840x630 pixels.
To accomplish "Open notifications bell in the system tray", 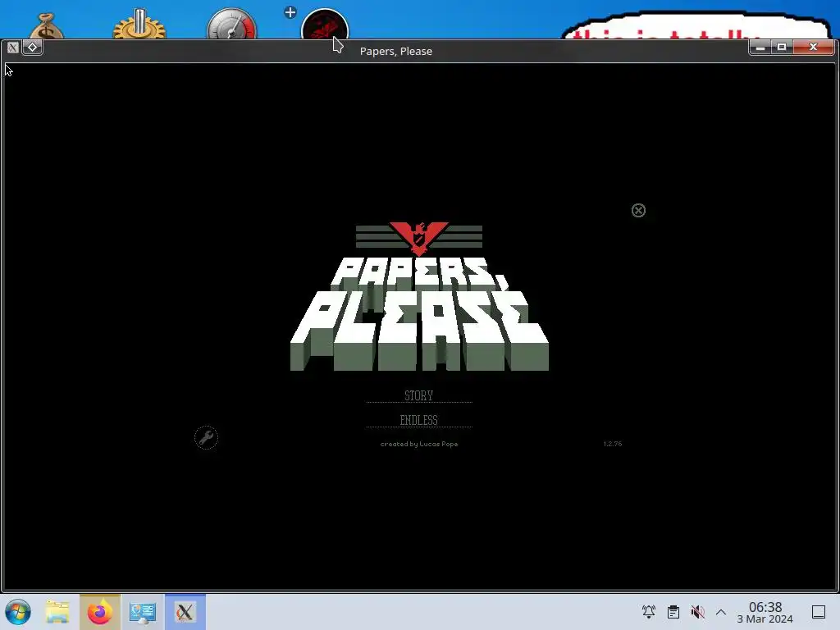I will tap(649, 612).
